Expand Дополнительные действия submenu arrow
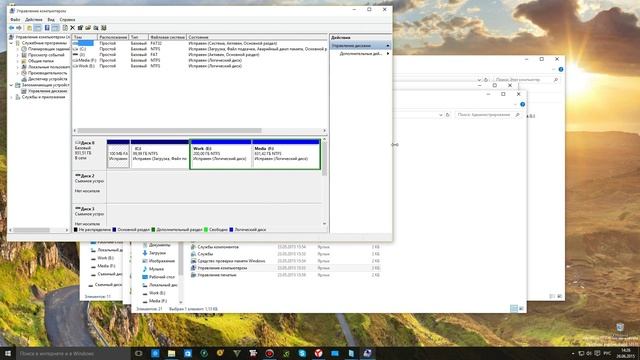 click(x=388, y=53)
